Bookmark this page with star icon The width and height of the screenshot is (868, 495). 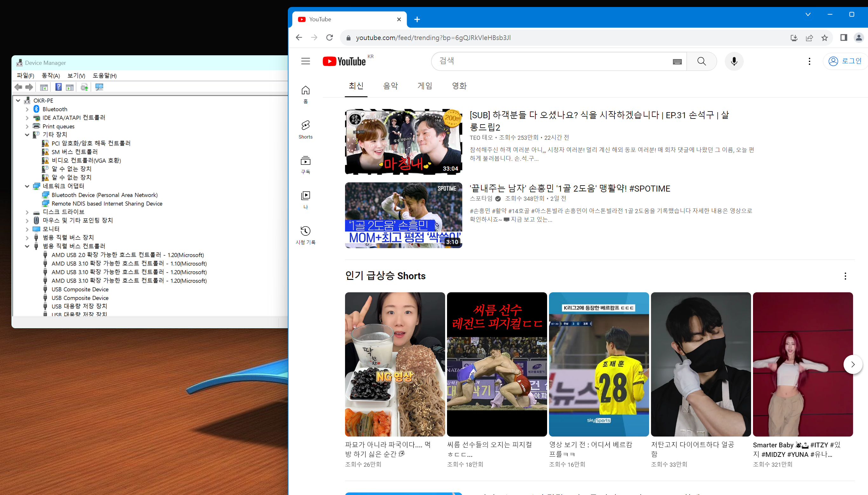tap(824, 38)
